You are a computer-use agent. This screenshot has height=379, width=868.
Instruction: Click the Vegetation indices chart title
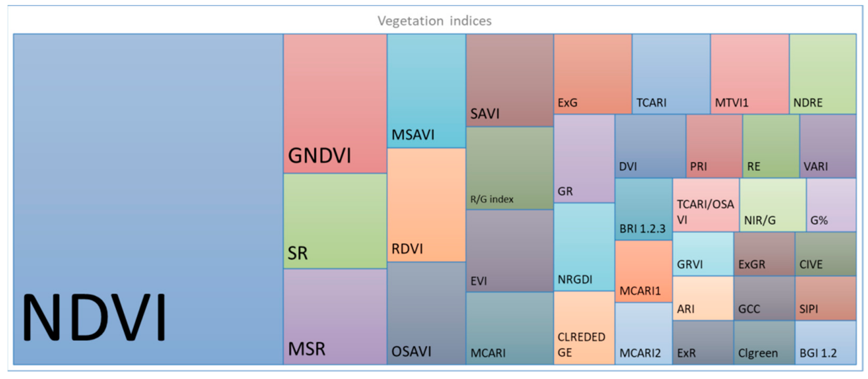[x=434, y=21]
